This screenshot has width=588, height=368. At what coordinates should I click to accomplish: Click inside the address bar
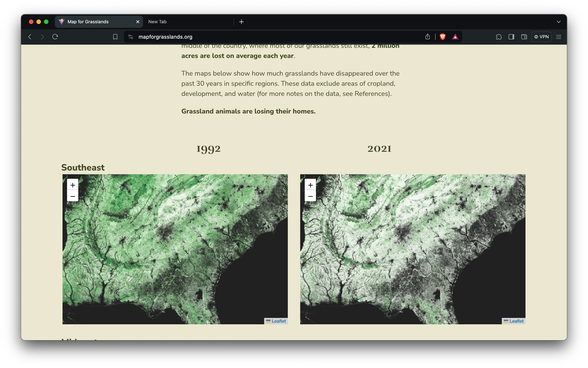243,37
